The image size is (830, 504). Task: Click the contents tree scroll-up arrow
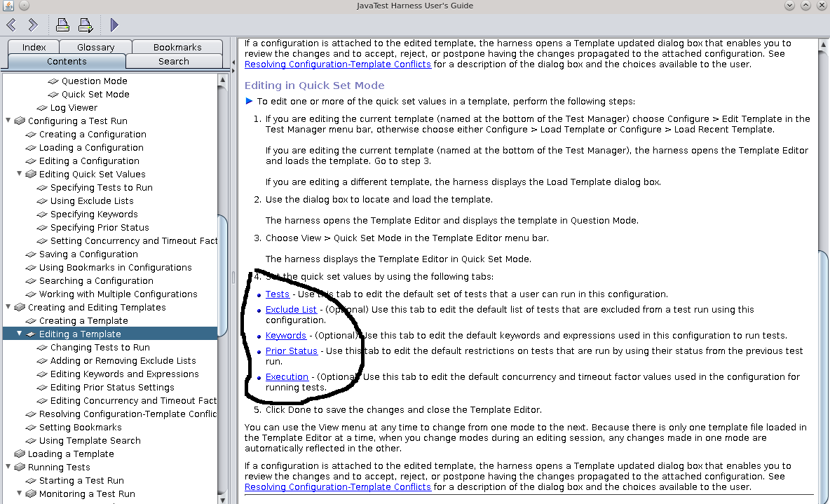(223, 81)
